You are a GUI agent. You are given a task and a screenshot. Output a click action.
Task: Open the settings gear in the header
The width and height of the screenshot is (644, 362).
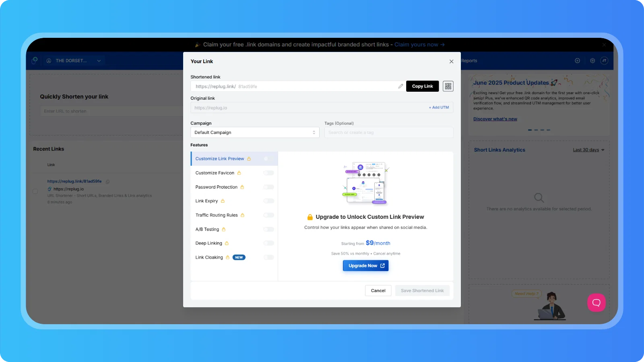592,61
